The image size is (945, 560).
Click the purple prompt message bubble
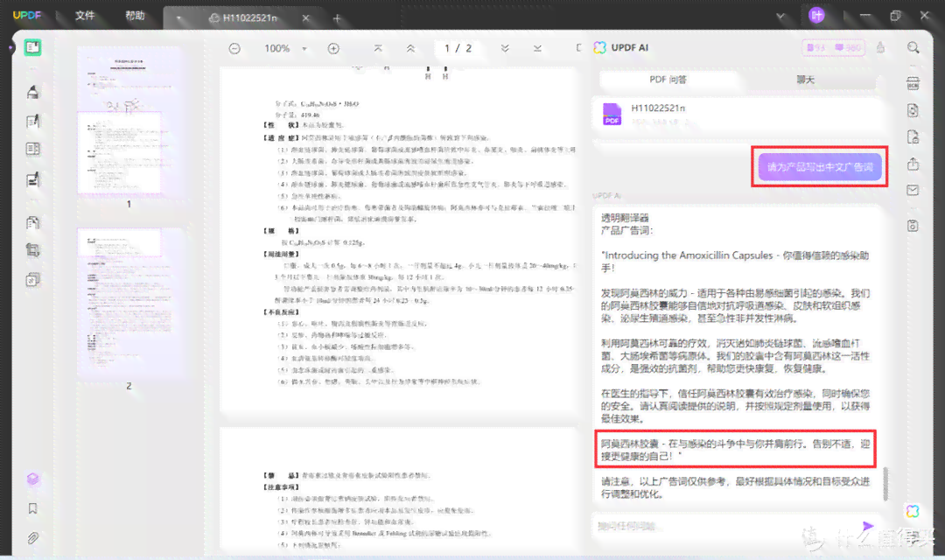820,167
